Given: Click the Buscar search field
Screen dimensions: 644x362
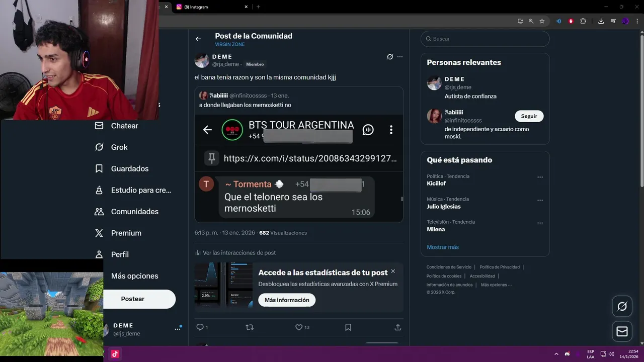Looking at the screenshot, I should [485, 39].
